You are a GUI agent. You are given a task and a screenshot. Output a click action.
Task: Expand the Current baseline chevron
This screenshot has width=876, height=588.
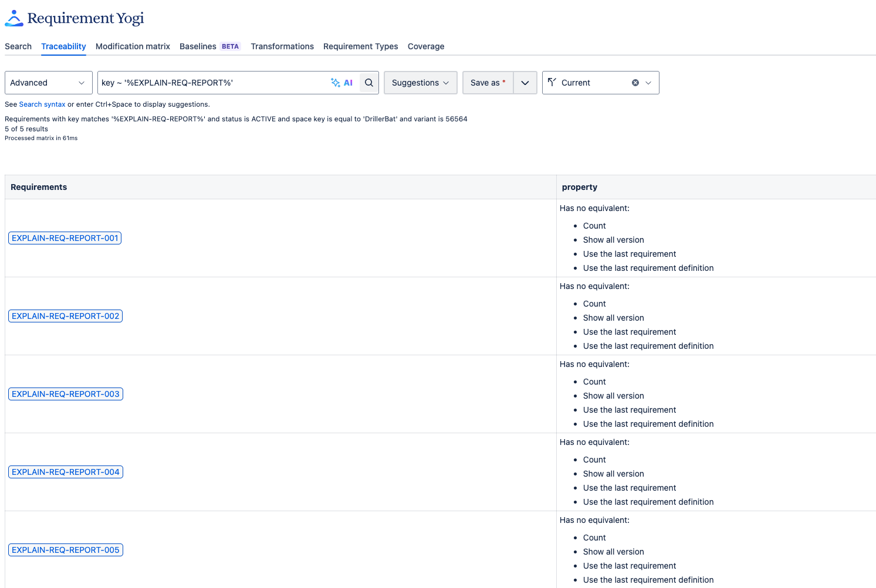pos(648,83)
